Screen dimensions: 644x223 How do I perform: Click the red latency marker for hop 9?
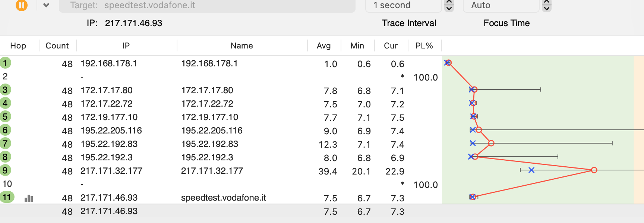tap(594, 170)
